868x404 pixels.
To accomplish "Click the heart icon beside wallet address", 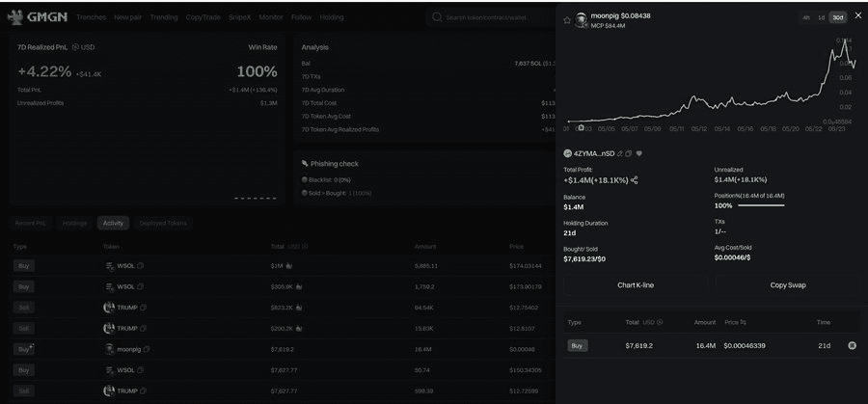I will coord(638,153).
